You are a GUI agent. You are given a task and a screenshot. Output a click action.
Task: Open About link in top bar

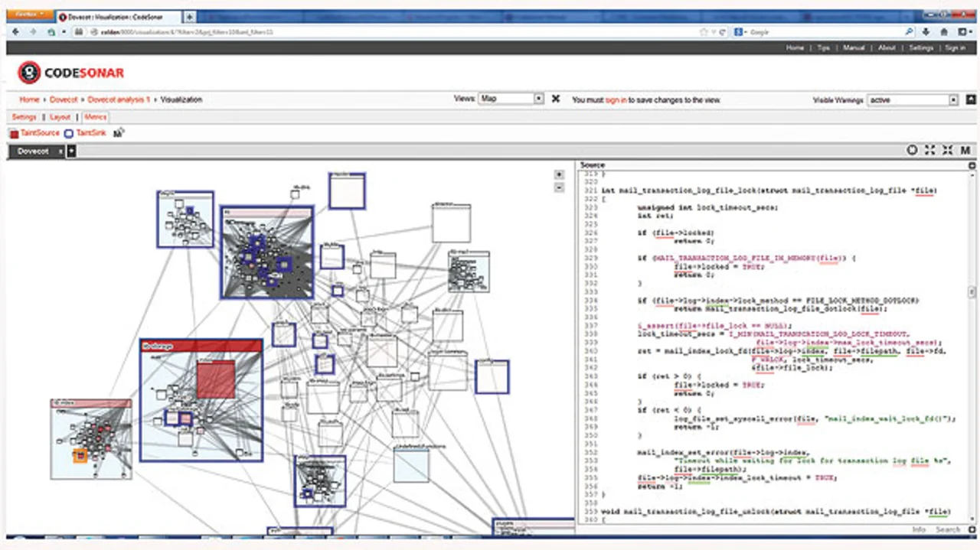coord(887,47)
